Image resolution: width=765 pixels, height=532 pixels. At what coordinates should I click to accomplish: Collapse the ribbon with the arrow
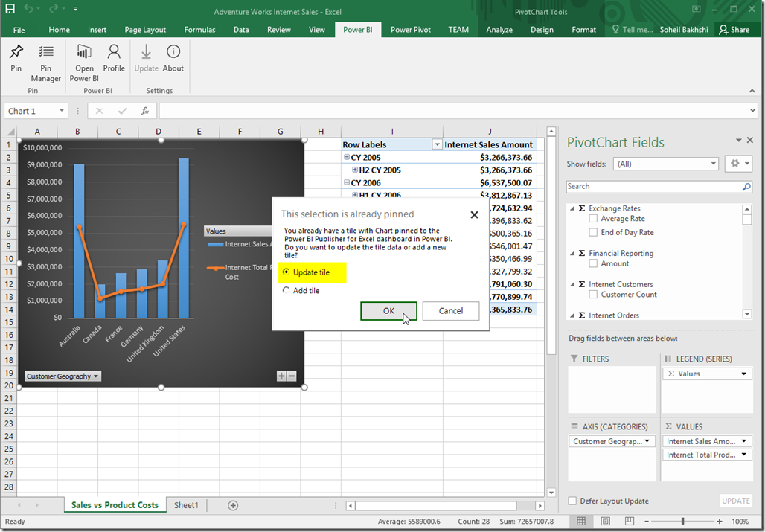click(x=752, y=91)
